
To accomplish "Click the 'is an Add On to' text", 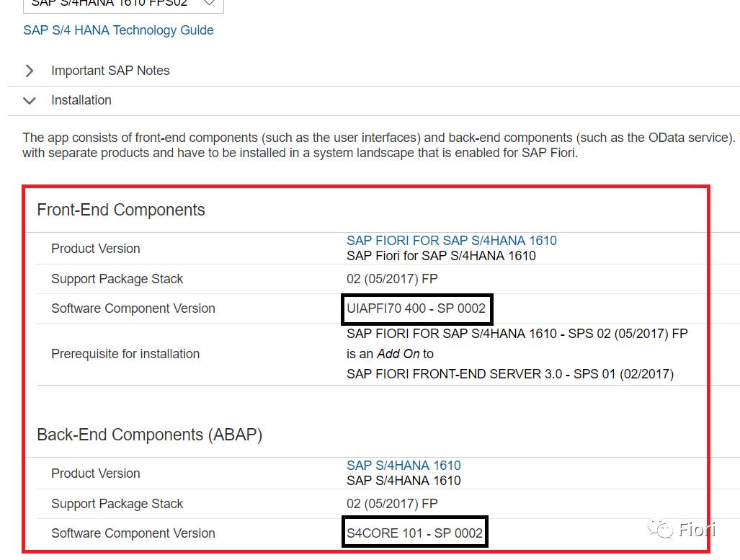I will pyautogui.click(x=390, y=354).
